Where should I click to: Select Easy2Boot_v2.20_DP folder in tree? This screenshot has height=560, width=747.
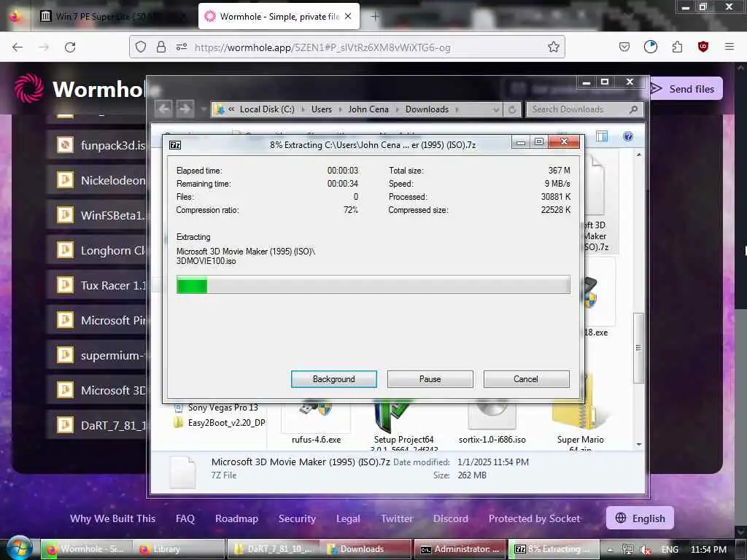[220, 422]
